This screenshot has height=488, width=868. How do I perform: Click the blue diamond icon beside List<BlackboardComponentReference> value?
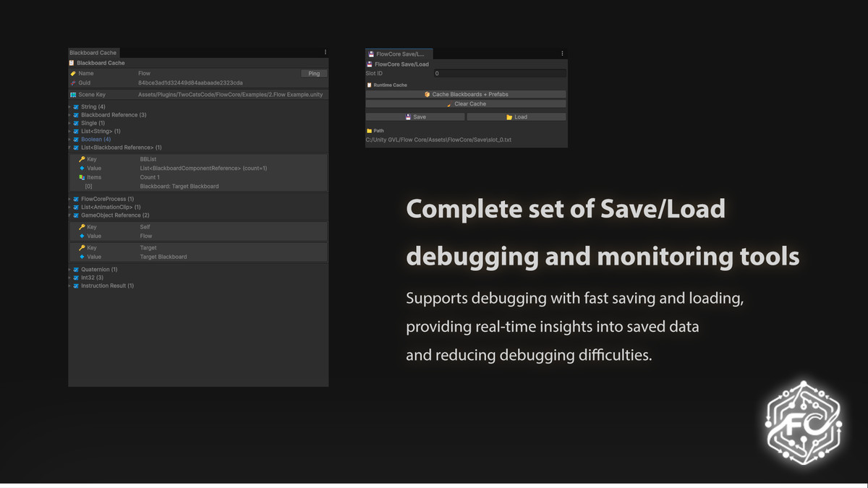(82, 168)
